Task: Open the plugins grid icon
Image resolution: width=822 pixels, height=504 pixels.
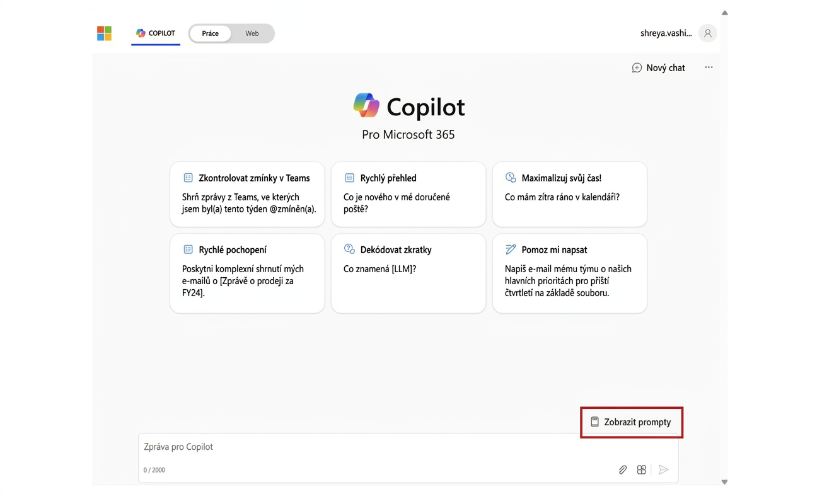Action: click(642, 469)
